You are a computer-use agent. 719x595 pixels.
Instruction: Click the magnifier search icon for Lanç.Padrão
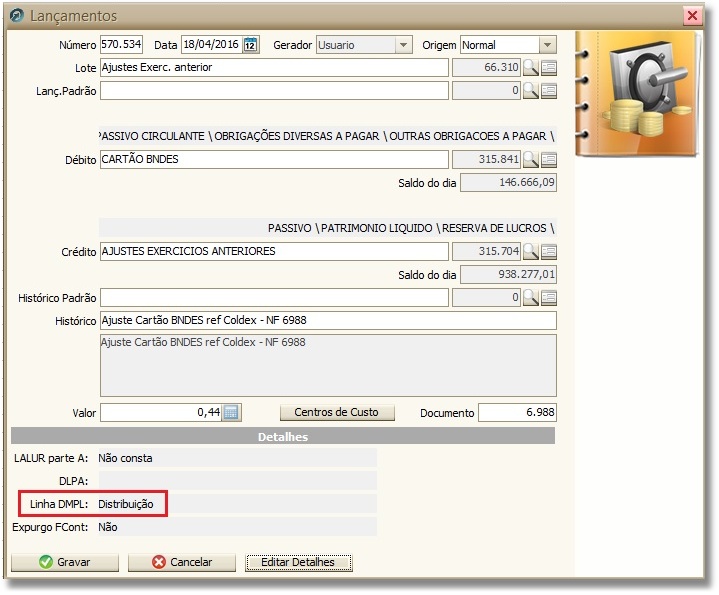click(531, 90)
